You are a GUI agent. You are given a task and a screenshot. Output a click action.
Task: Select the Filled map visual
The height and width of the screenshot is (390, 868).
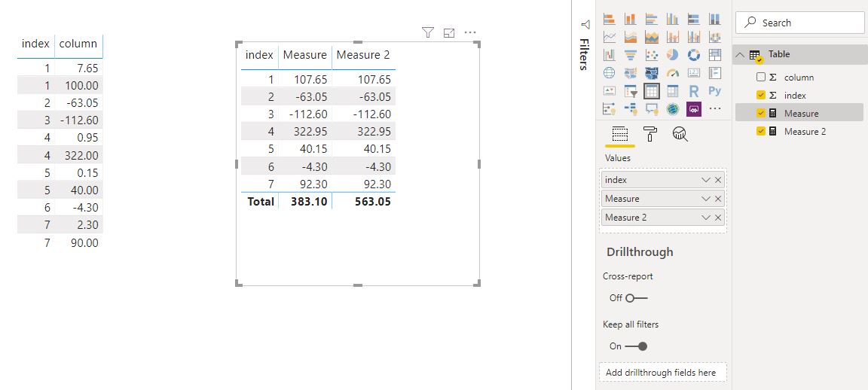(x=630, y=72)
